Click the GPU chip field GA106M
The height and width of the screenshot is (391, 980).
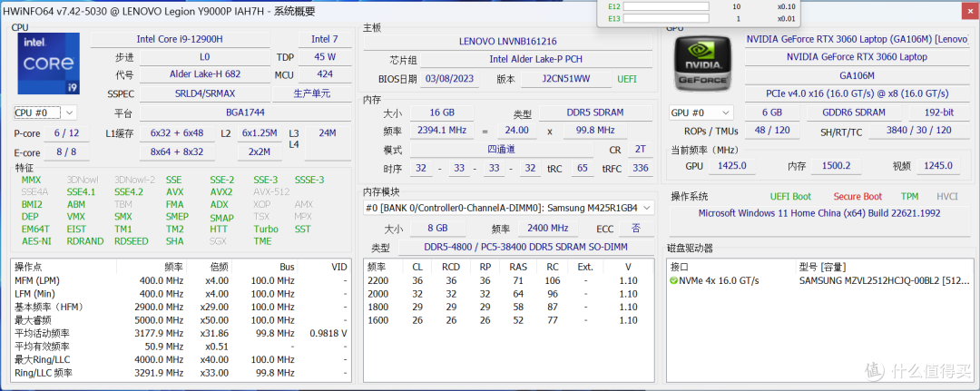point(857,75)
